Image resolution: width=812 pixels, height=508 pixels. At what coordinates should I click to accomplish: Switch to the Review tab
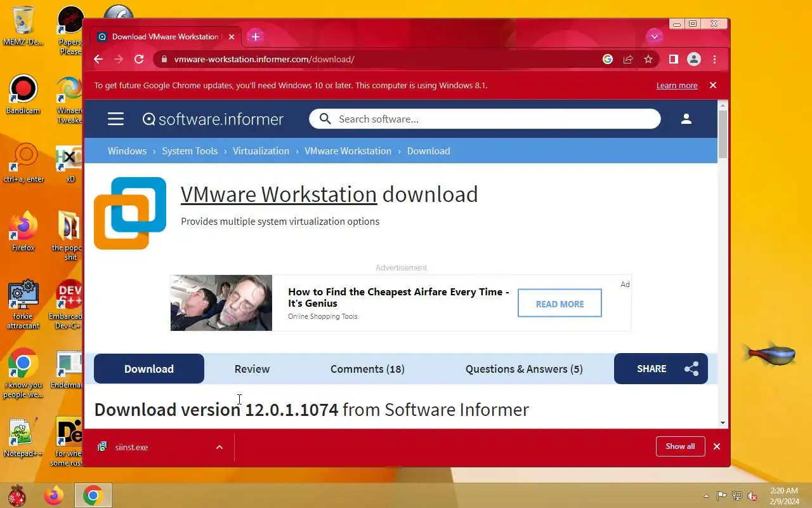pos(252,369)
